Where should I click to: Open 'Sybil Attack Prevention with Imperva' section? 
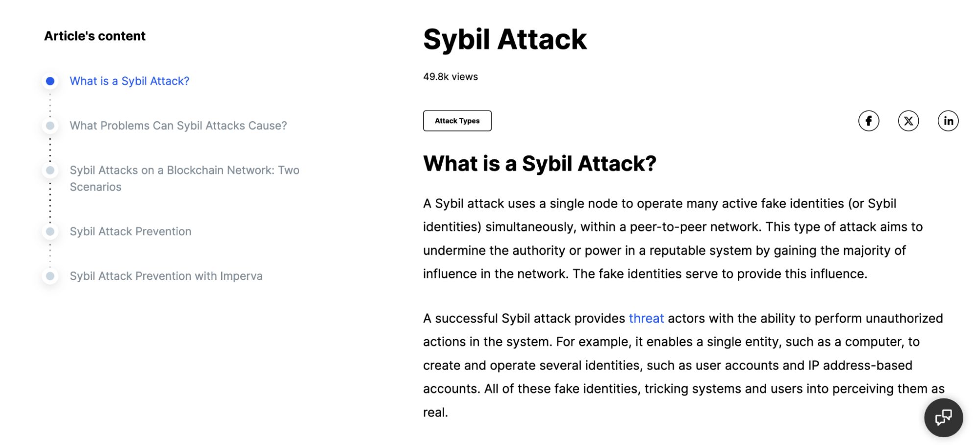coord(166,276)
